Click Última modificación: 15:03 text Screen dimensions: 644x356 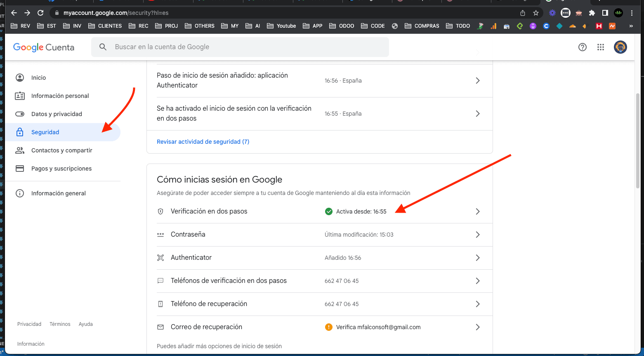click(359, 235)
